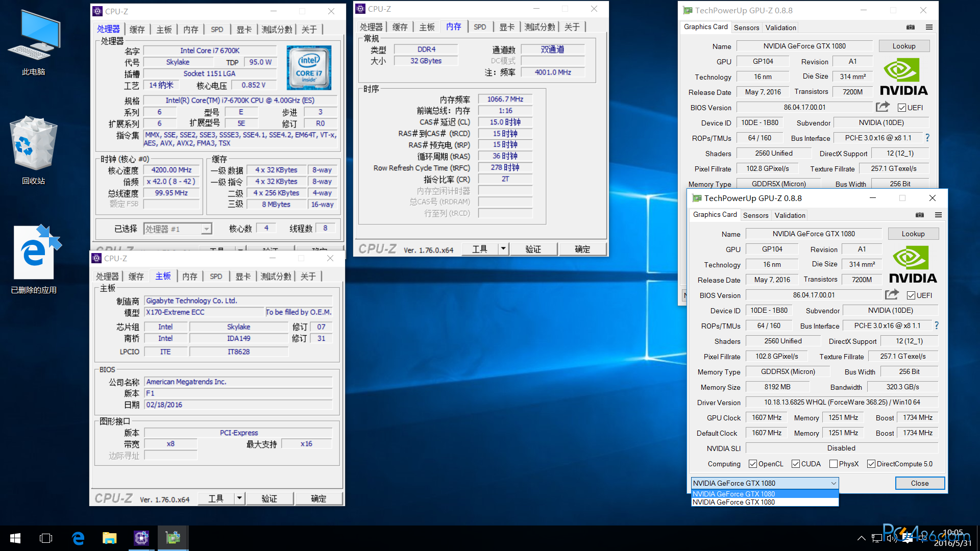Click the NVIDIA logo in front GPU-Z
Viewport: 980px width, 551px height.
pyautogui.click(x=913, y=264)
